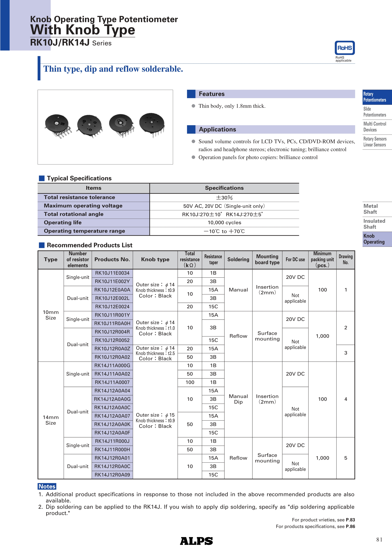Click the blue square beside Applications heading
This screenshot has height=555, width=392.
pos(191,129)
